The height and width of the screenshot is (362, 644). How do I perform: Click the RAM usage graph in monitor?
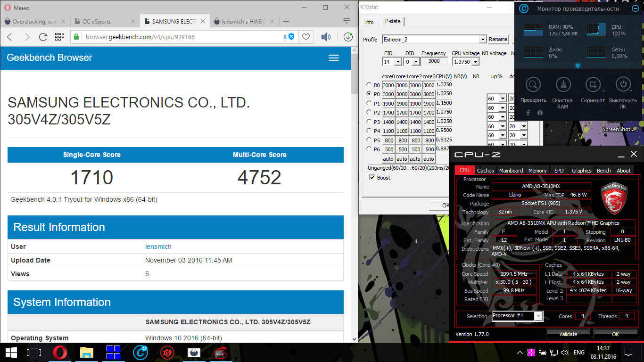coord(533,29)
